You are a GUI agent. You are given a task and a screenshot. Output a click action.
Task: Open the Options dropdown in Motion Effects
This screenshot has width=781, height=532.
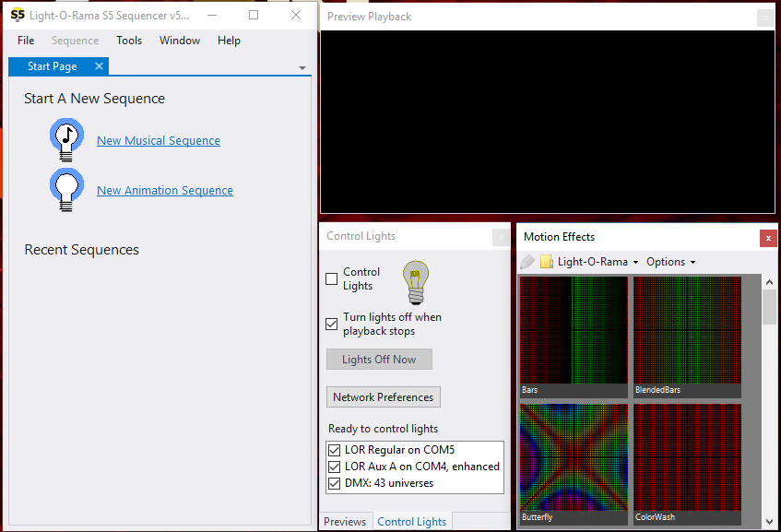point(670,261)
